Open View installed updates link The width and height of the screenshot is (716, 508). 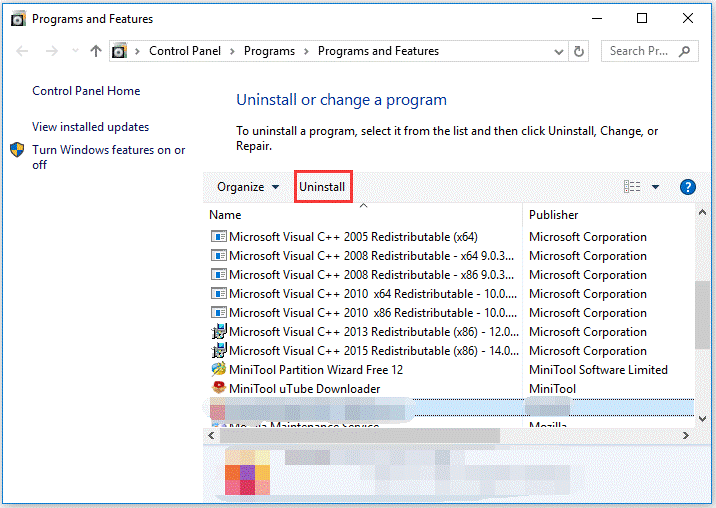coord(90,127)
